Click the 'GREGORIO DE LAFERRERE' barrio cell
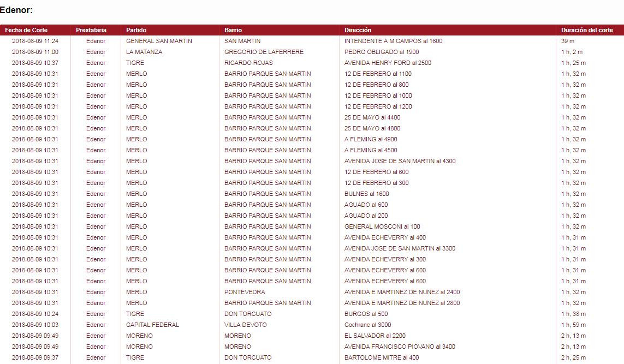 click(x=264, y=52)
